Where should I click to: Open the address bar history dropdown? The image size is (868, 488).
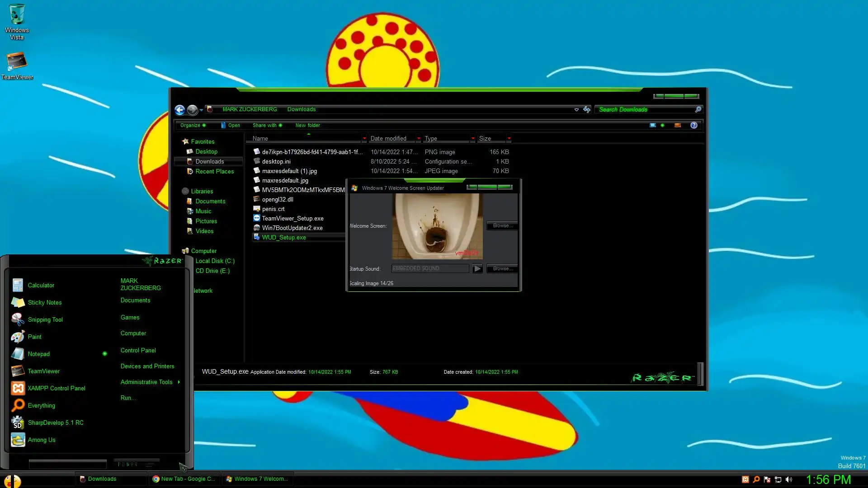(x=576, y=110)
